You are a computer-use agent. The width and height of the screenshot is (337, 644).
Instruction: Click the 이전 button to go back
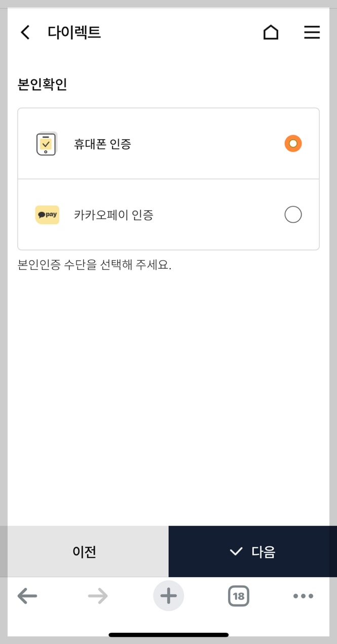[x=84, y=551]
